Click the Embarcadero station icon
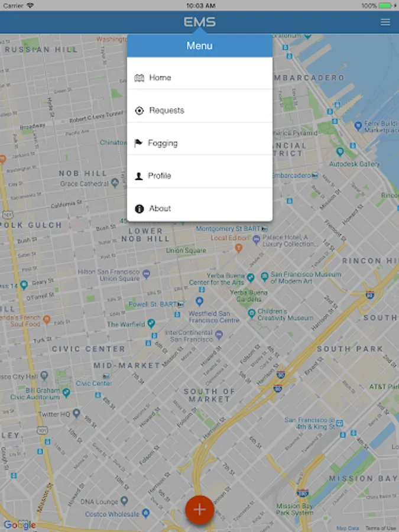399x532 pixels. [315, 176]
